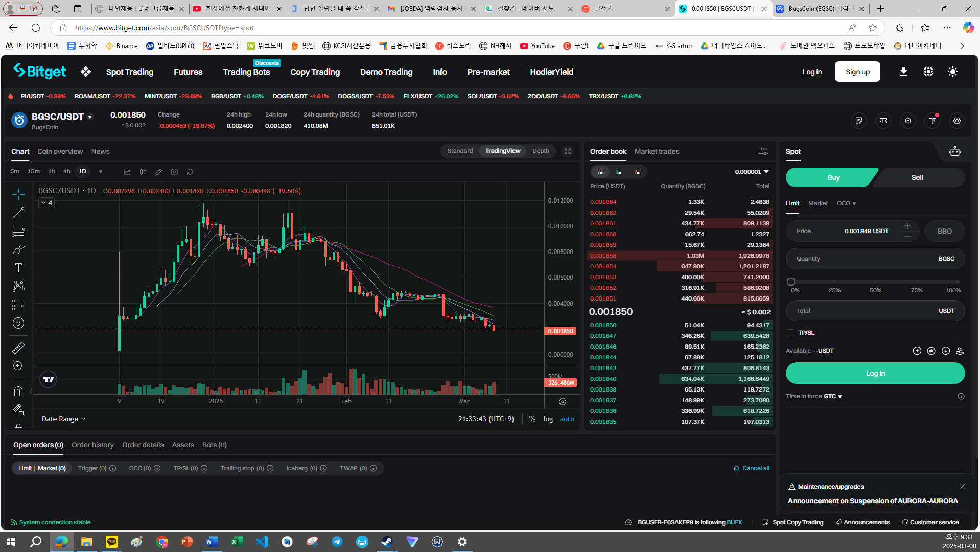This screenshot has width=980, height=552.
Task: Open the Futures menu
Action: (x=188, y=72)
